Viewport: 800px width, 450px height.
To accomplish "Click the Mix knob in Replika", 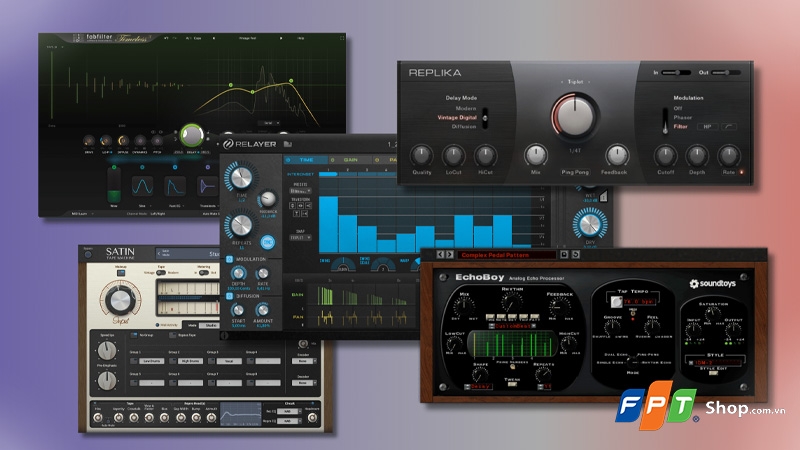I will click(x=535, y=155).
